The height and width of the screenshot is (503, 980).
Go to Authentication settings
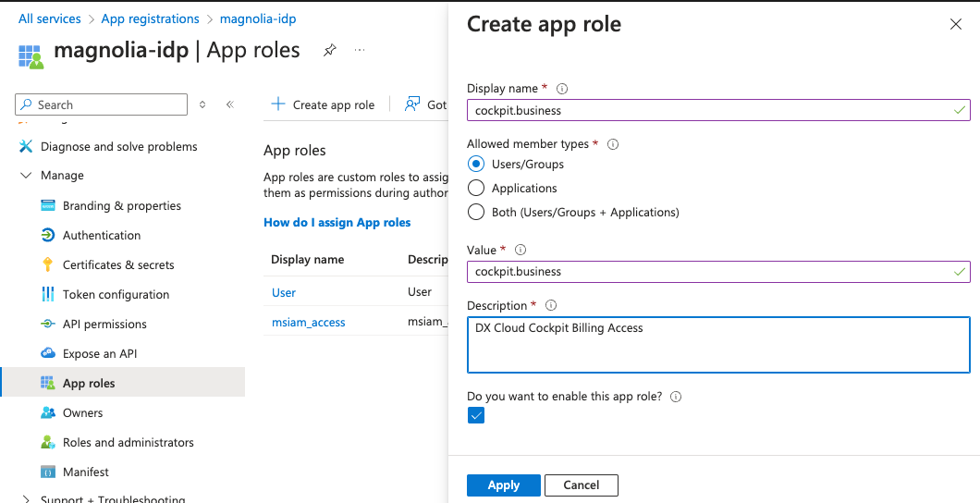(102, 235)
